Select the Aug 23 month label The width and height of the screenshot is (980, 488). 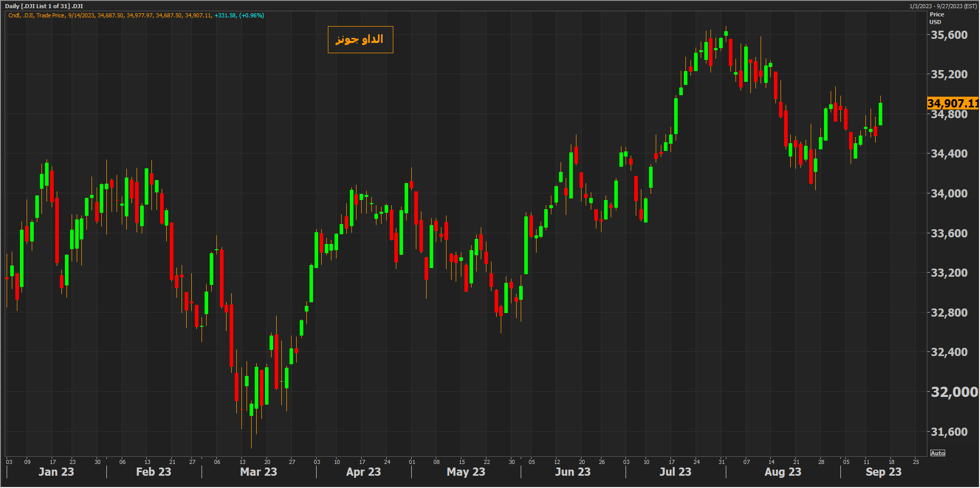[783, 472]
